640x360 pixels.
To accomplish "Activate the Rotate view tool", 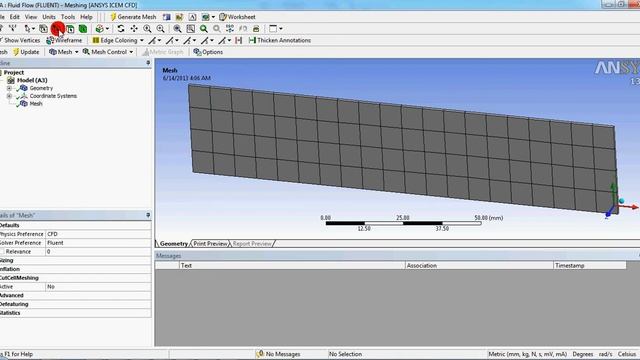I will (121, 29).
